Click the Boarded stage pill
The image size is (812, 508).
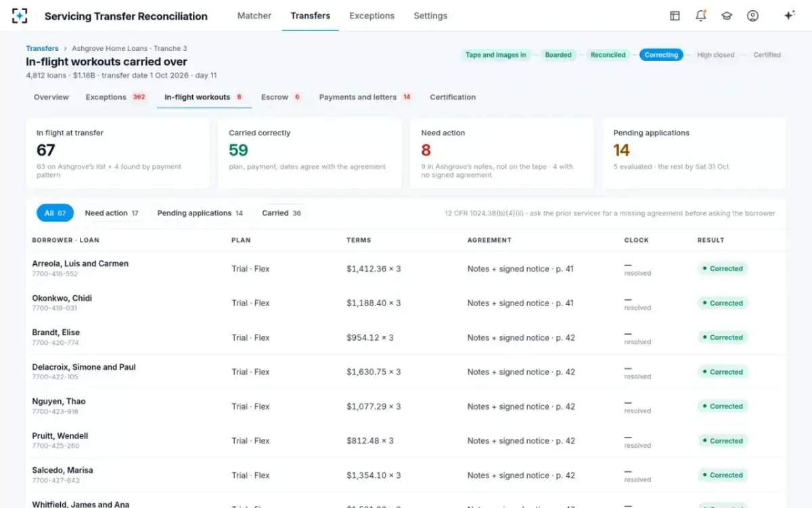point(558,55)
